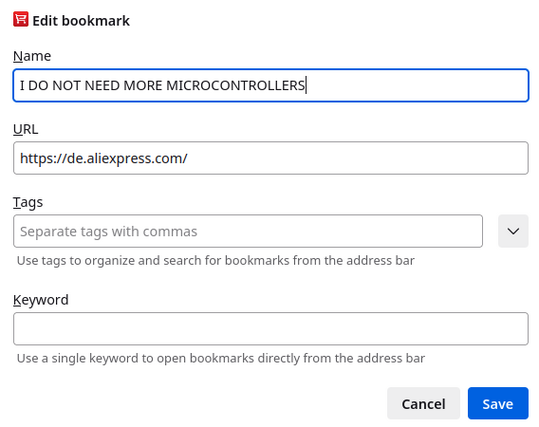
Task: Click the single keyword hint text
Action: click(221, 358)
